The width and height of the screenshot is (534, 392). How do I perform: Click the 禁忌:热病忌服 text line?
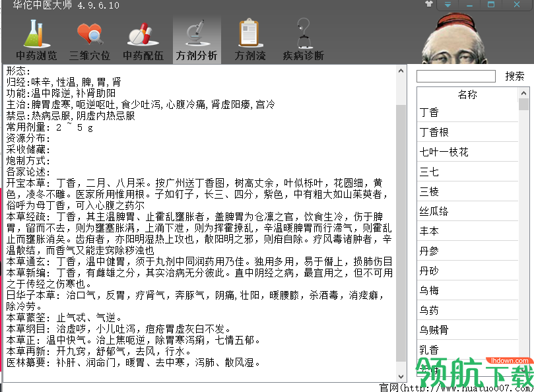(x=71, y=115)
